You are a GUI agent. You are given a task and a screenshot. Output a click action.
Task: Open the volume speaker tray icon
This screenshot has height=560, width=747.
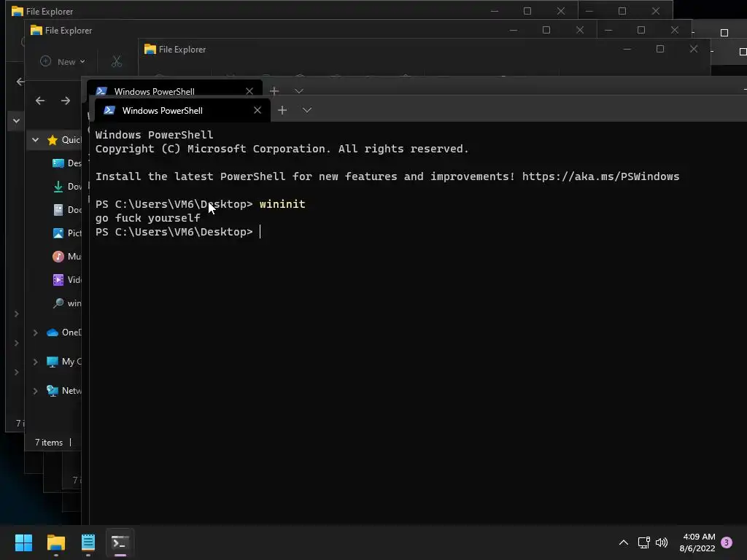pyautogui.click(x=662, y=542)
